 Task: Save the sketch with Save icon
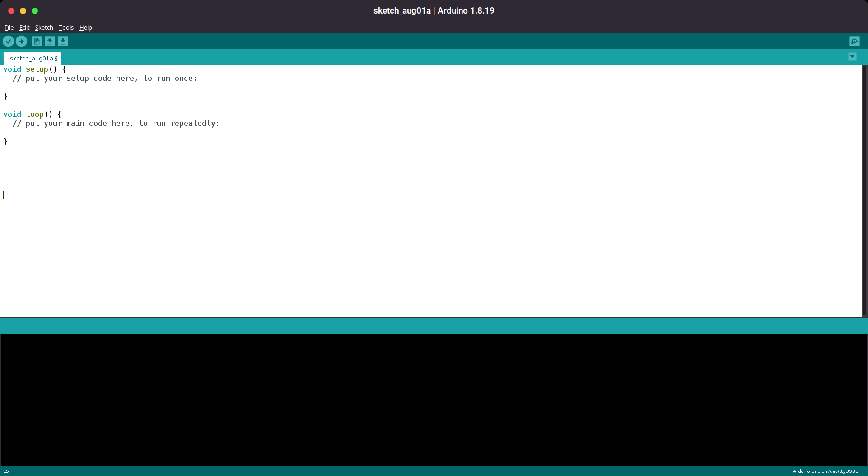pyautogui.click(x=63, y=42)
